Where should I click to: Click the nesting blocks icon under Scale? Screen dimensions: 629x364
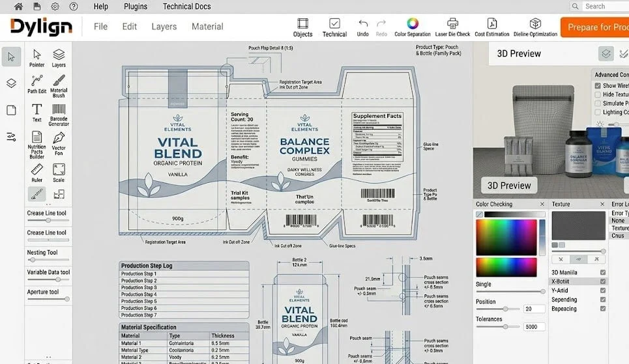coord(59,195)
